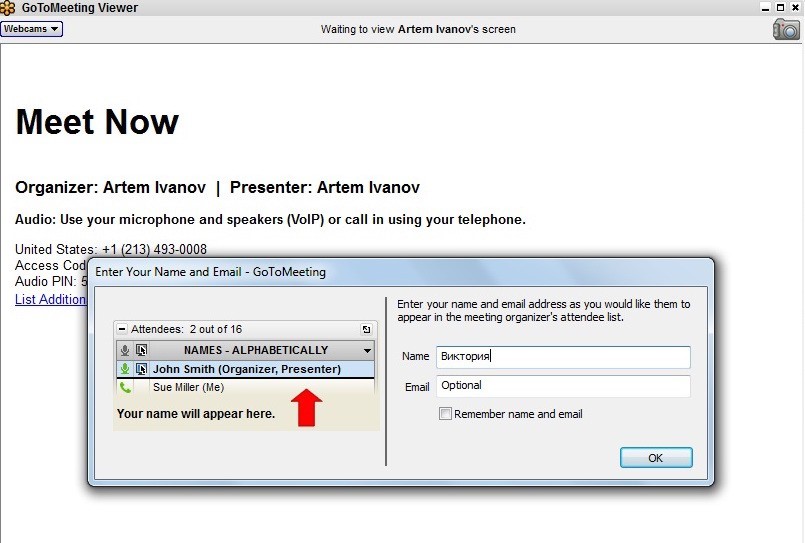Open the Webcams dropdown menu
Screen dimensions: 805x543
[x=32, y=29]
